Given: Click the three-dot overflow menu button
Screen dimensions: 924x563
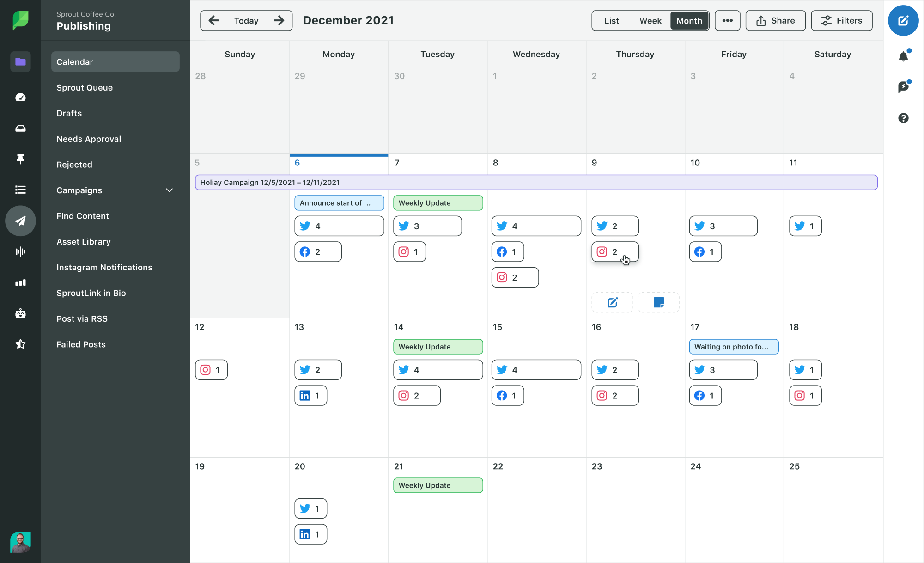Looking at the screenshot, I should tap(727, 20).
